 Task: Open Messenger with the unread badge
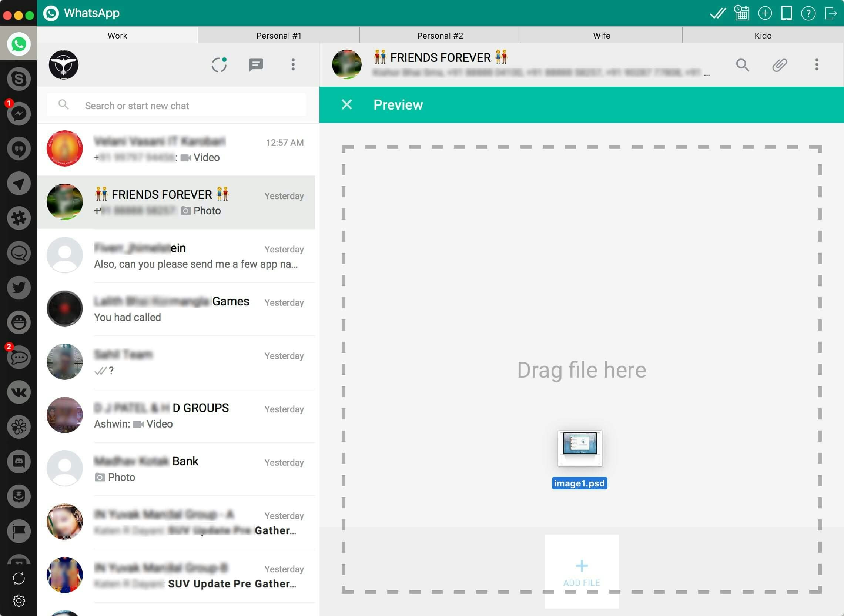click(19, 113)
